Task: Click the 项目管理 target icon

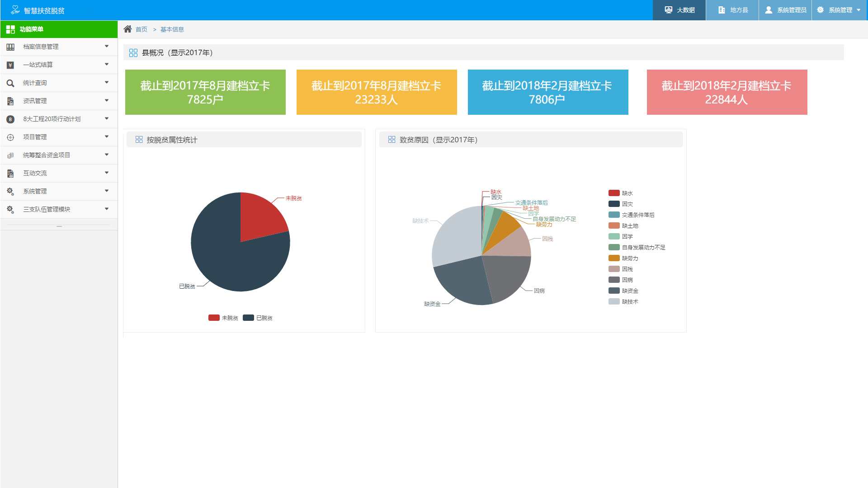Action: click(x=10, y=137)
